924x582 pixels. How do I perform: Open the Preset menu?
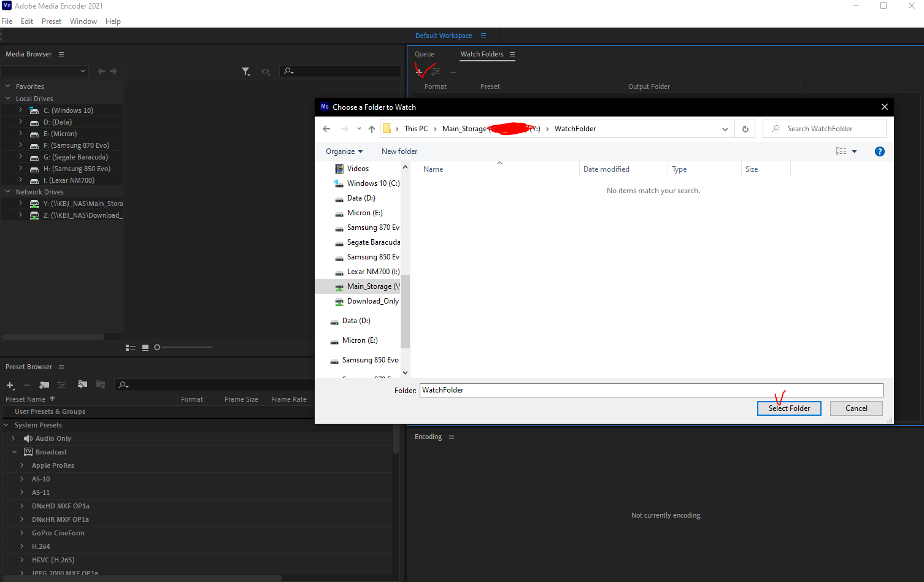click(x=52, y=21)
